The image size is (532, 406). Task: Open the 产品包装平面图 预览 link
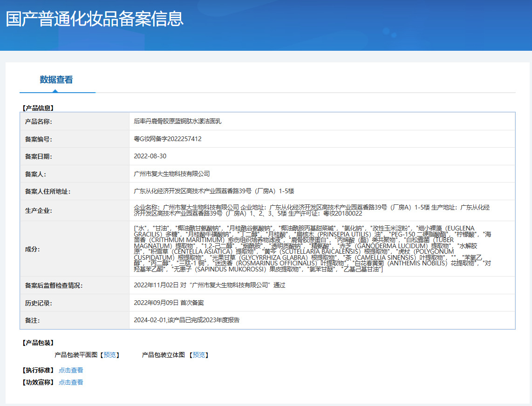(110, 355)
